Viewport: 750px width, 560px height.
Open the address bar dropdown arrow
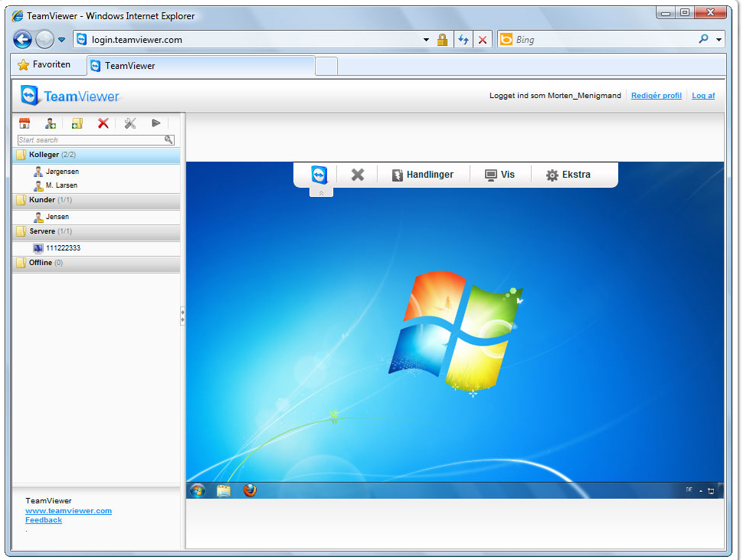coord(426,40)
